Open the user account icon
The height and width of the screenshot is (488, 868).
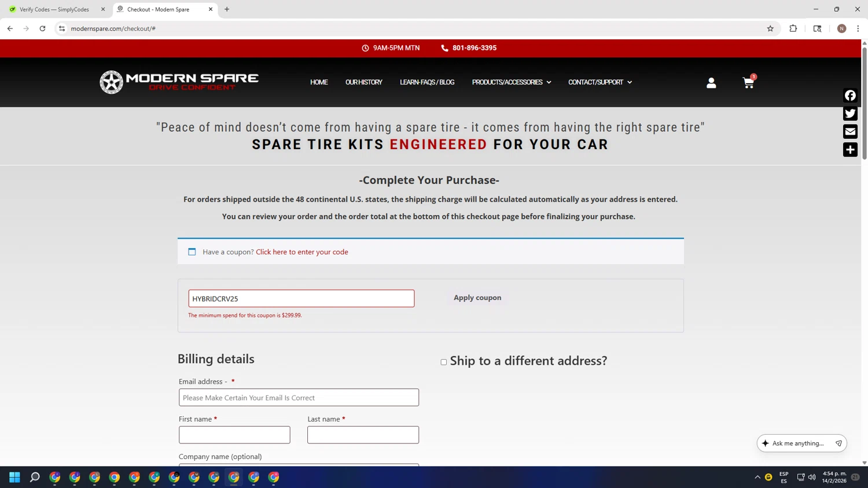click(x=711, y=83)
